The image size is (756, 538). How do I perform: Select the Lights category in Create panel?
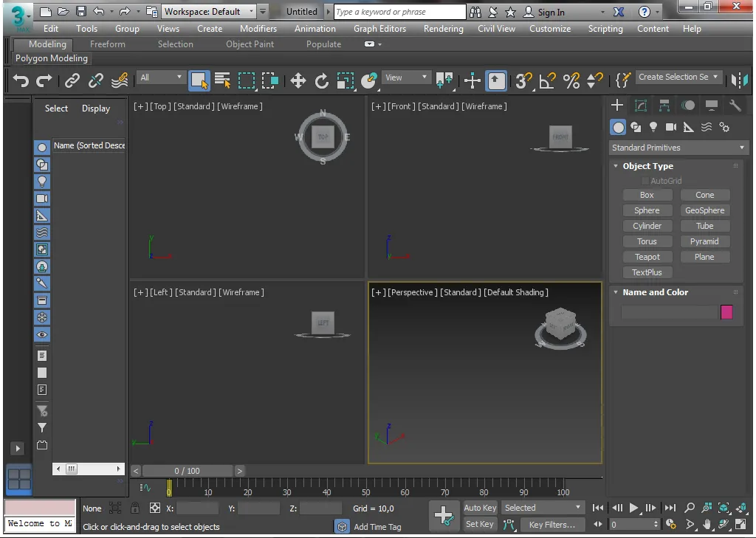point(653,127)
